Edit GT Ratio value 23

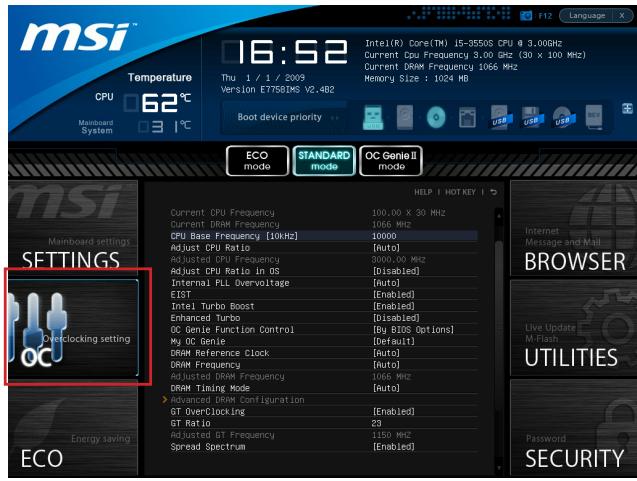[376, 423]
